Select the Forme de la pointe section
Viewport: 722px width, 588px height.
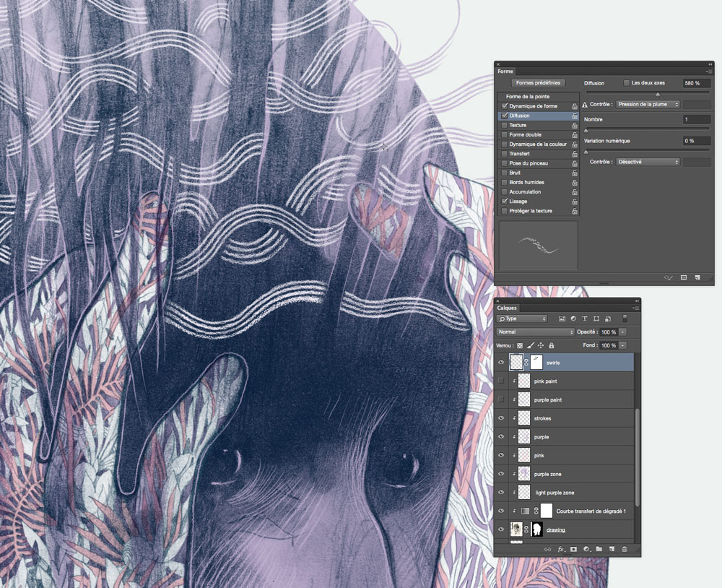click(538, 97)
